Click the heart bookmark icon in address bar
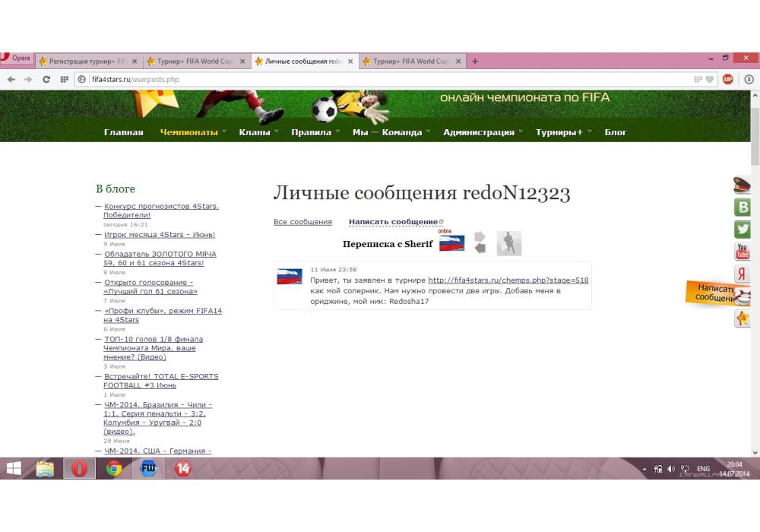760x532 pixels. pos(709,79)
